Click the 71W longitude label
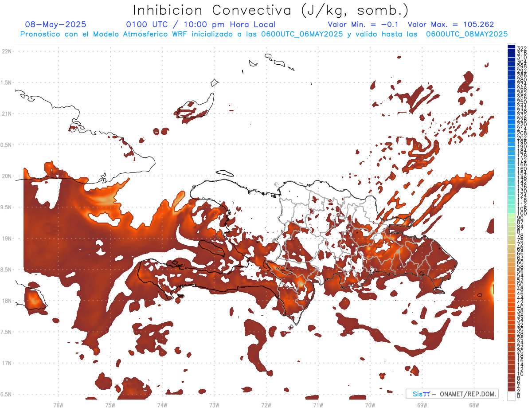 coord(318,405)
